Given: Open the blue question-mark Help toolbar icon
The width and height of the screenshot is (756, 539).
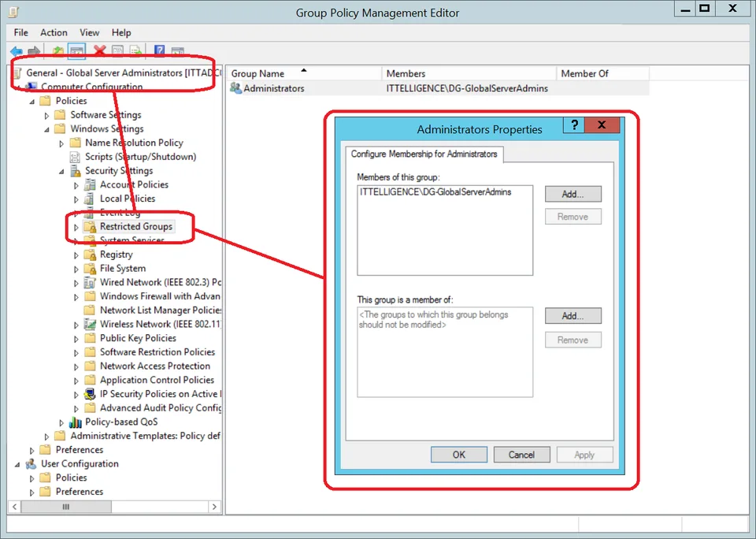Looking at the screenshot, I should click(x=160, y=50).
